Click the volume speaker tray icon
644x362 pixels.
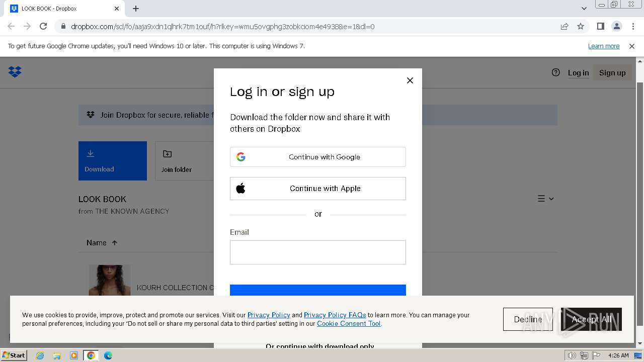click(572, 355)
